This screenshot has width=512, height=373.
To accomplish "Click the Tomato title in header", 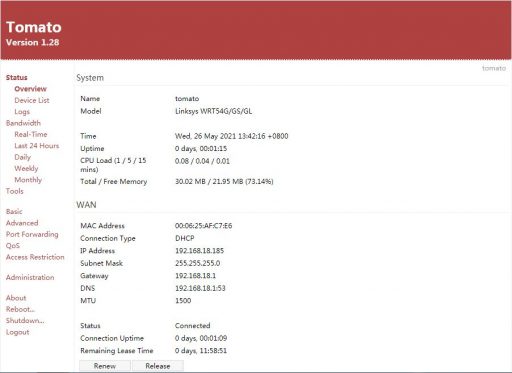I will coord(34,27).
